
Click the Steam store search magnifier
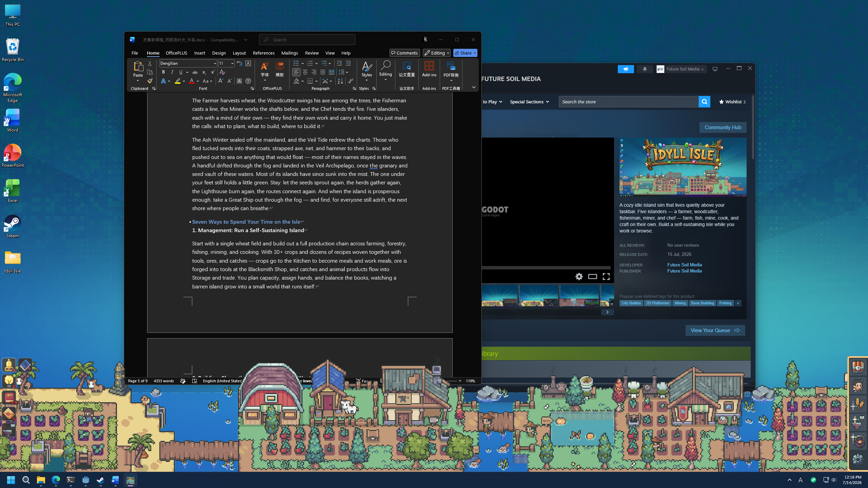704,102
